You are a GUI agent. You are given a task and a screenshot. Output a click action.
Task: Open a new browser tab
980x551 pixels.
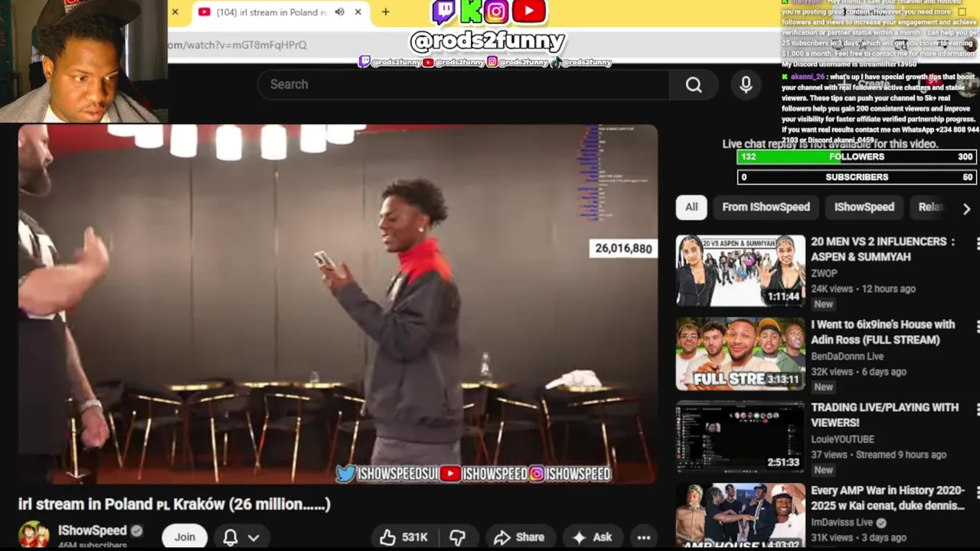(x=385, y=12)
